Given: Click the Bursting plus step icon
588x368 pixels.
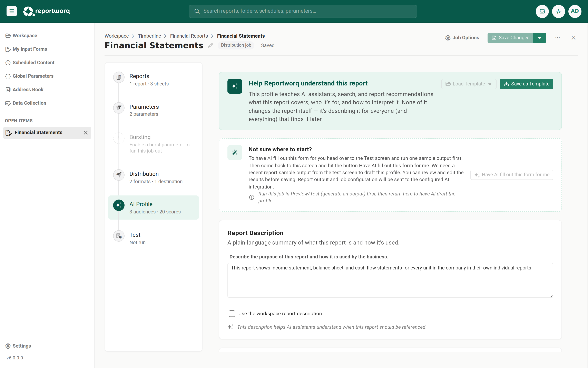Looking at the screenshot, I should pos(119,138).
